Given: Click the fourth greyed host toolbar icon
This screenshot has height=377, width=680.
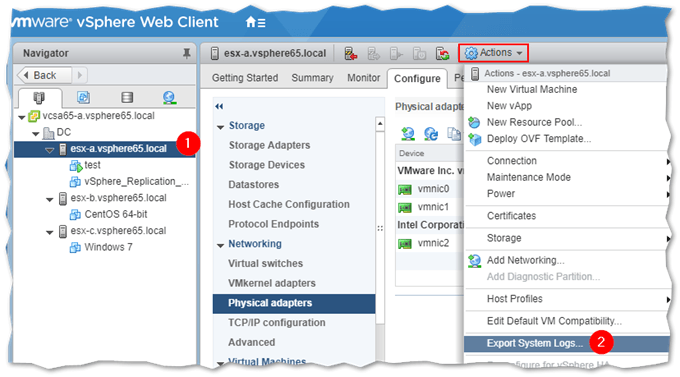Looking at the screenshot, I should coord(419,54).
